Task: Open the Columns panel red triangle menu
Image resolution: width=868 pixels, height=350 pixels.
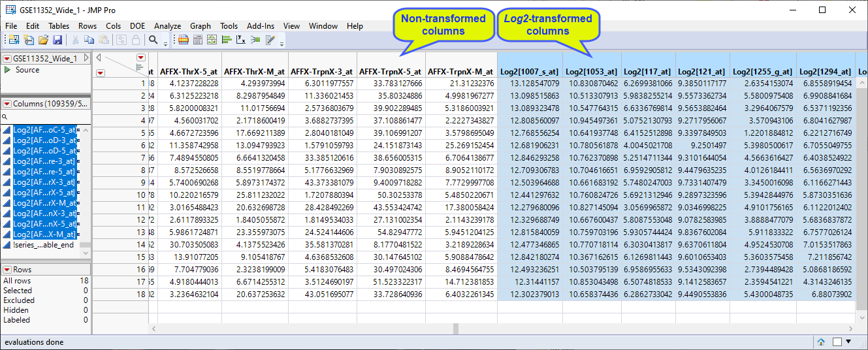Action: point(7,104)
